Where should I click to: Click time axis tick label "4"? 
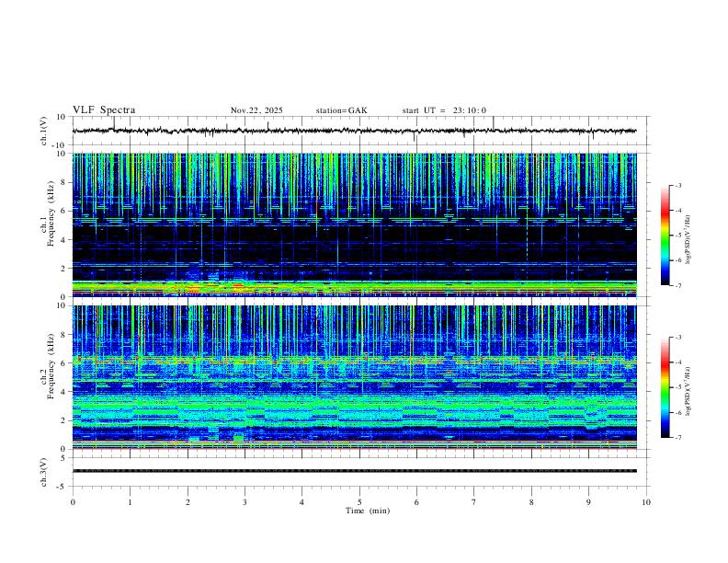301,502
